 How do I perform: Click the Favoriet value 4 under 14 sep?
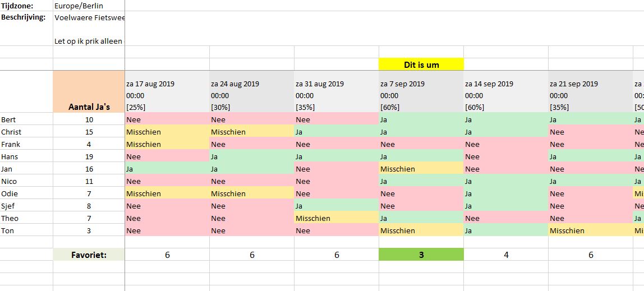coord(505,255)
